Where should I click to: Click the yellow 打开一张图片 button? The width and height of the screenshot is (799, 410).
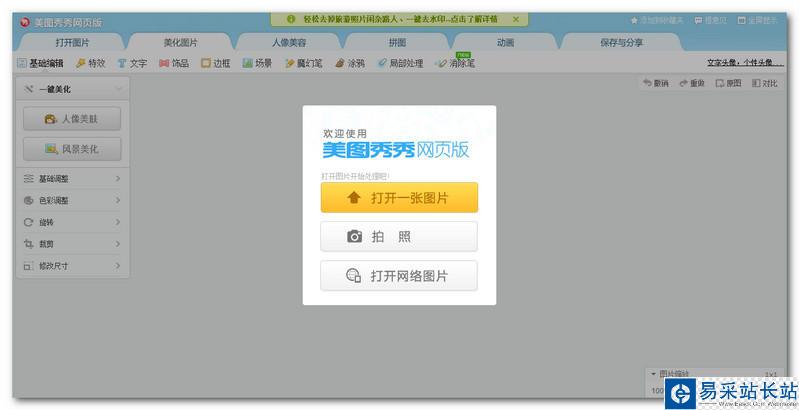pyautogui.click(x=399, y=198)
